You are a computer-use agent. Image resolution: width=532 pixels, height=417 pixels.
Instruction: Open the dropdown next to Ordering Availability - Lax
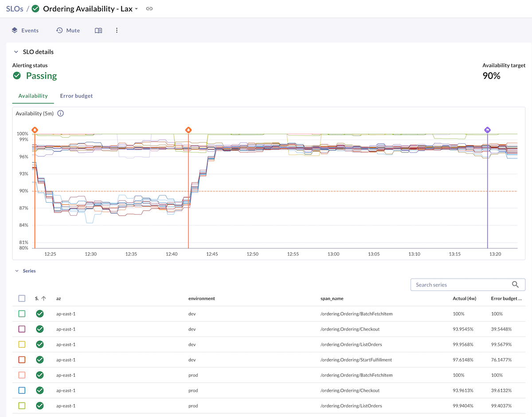pos(137,8)
